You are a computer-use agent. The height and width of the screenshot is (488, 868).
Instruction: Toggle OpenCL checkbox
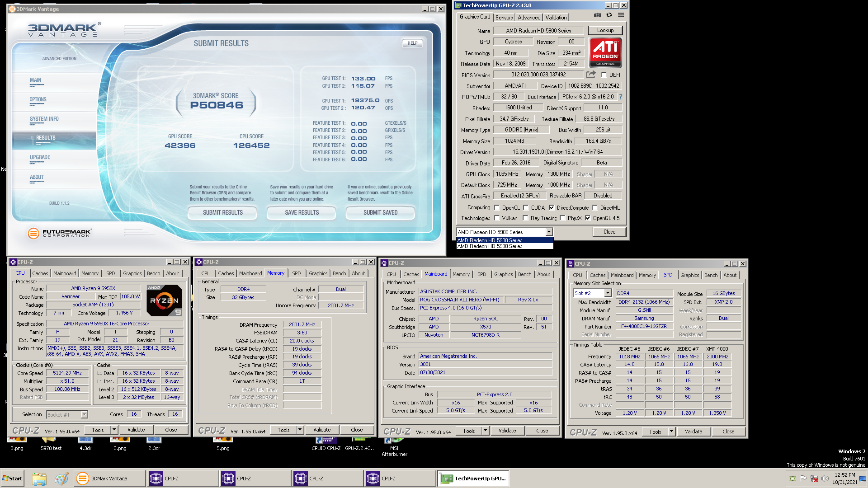point(497,208)
